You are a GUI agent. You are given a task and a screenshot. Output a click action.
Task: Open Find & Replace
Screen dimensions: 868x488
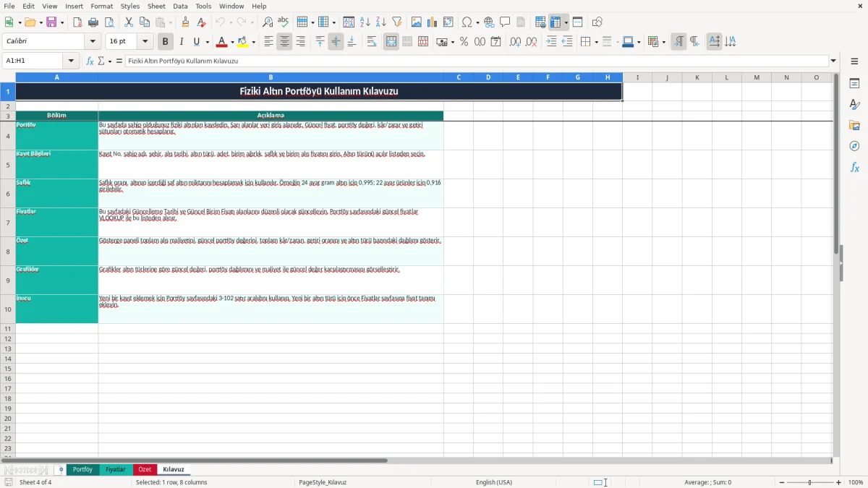point(268,22)
